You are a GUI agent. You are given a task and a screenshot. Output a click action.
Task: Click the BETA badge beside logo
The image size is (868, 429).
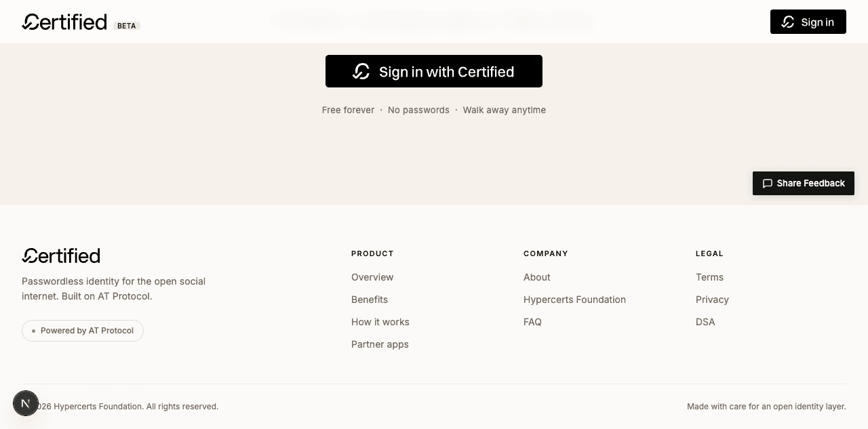pos(127,26)
